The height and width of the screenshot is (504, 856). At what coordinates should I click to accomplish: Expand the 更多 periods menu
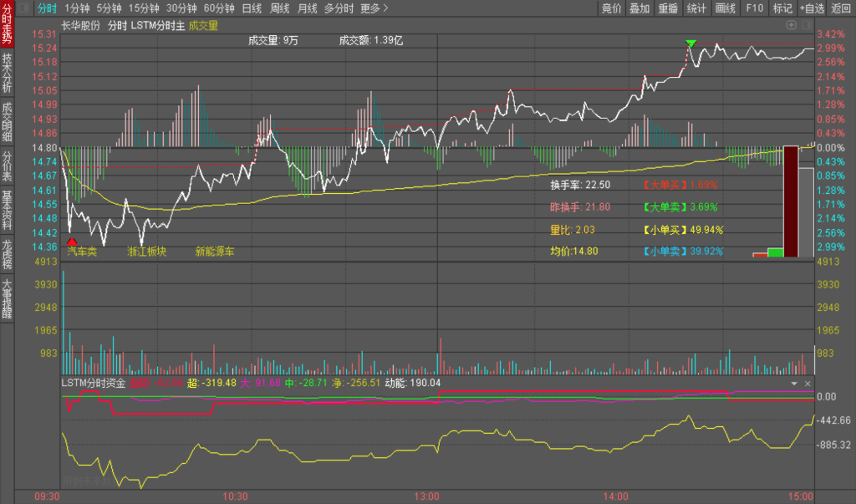point(374,8)
